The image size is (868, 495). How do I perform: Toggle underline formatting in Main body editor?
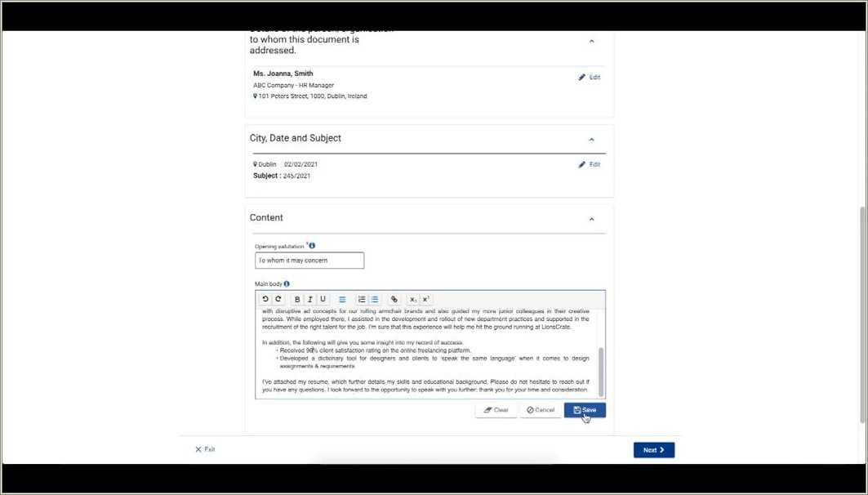(x=323, y=300)
